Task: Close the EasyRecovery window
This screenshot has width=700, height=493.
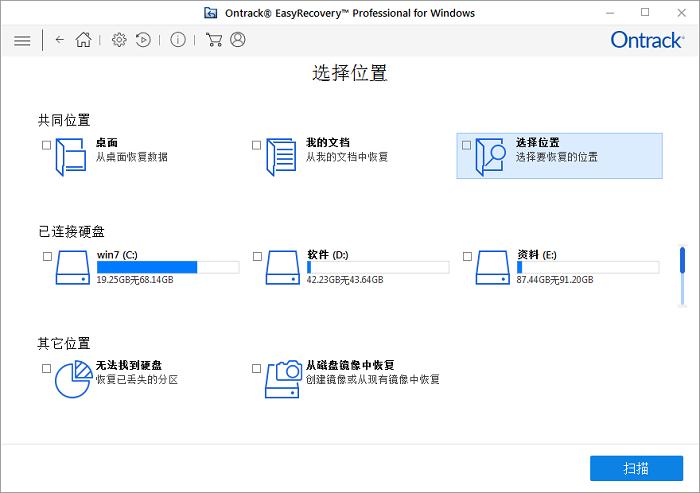Action: point(681,13)
